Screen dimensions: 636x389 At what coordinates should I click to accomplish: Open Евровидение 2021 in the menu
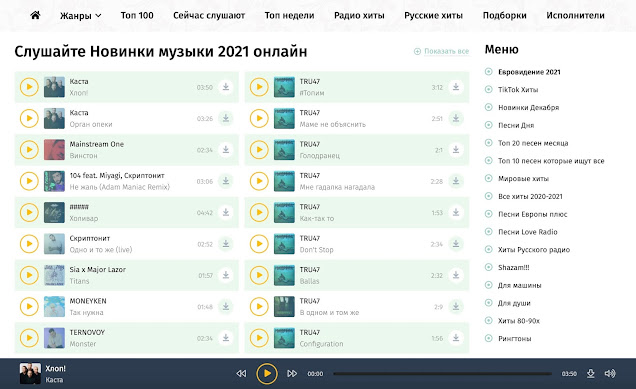529,72
